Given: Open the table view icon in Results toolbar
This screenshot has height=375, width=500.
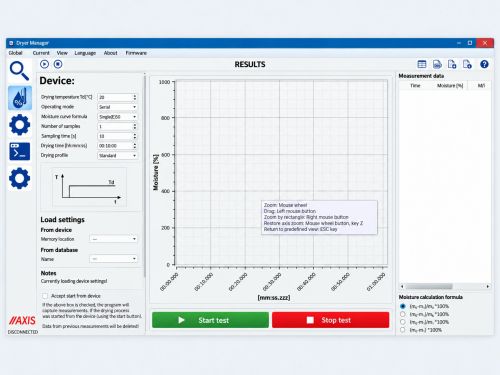Looking at the screenshot, I should tap(422, 64).
